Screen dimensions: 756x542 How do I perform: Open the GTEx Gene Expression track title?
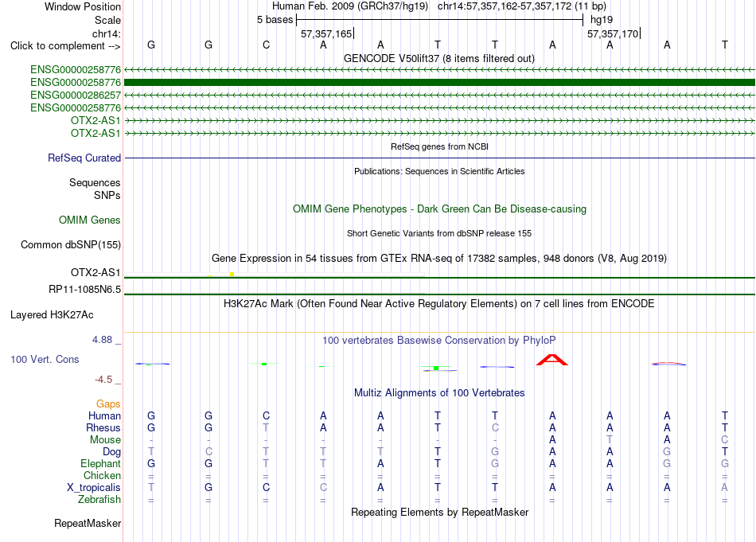439,258
